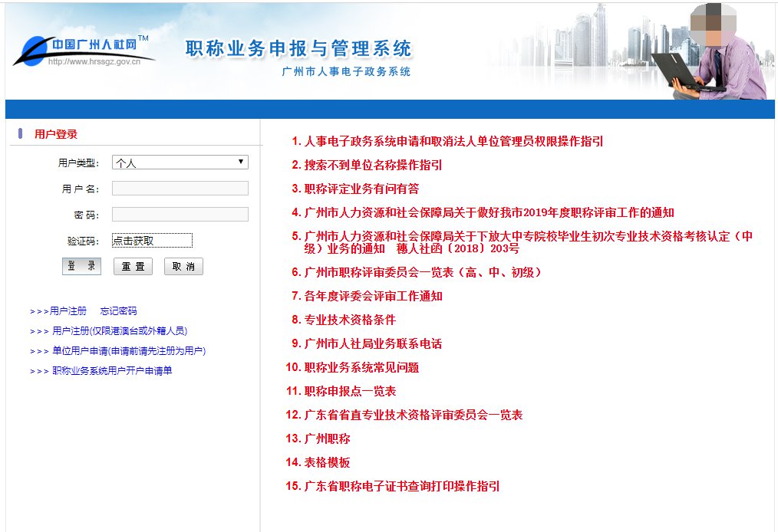Open the 2019年度职称评审工作的通知 link
Screen dimensions: 778x532
coord(489,212)
